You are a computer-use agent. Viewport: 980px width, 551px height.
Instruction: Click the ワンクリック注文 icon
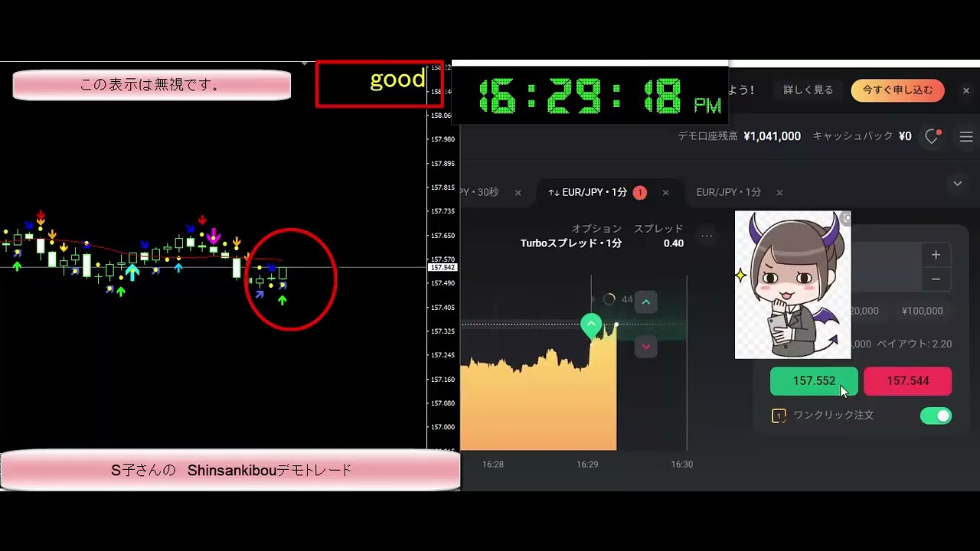point(779,416)
